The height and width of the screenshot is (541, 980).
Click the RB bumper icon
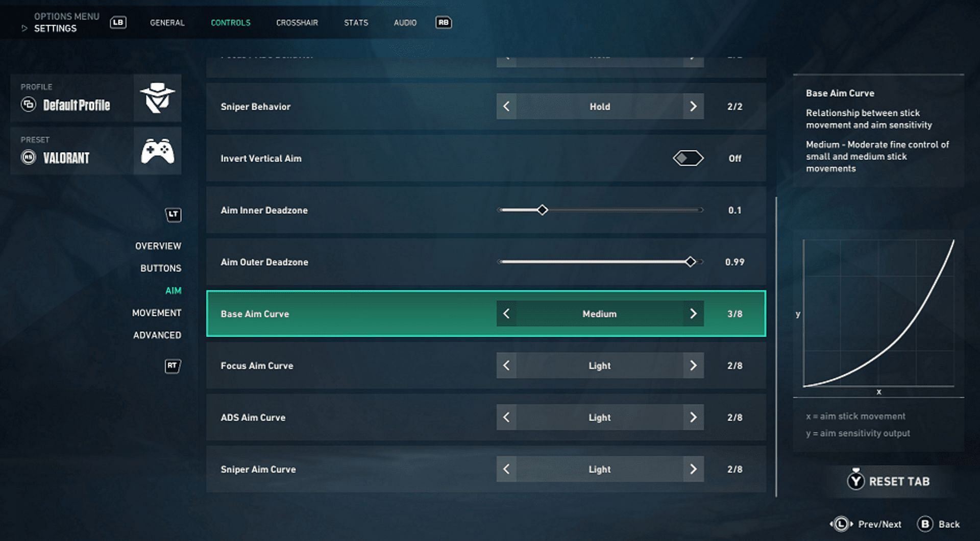[x=443, y=22]
